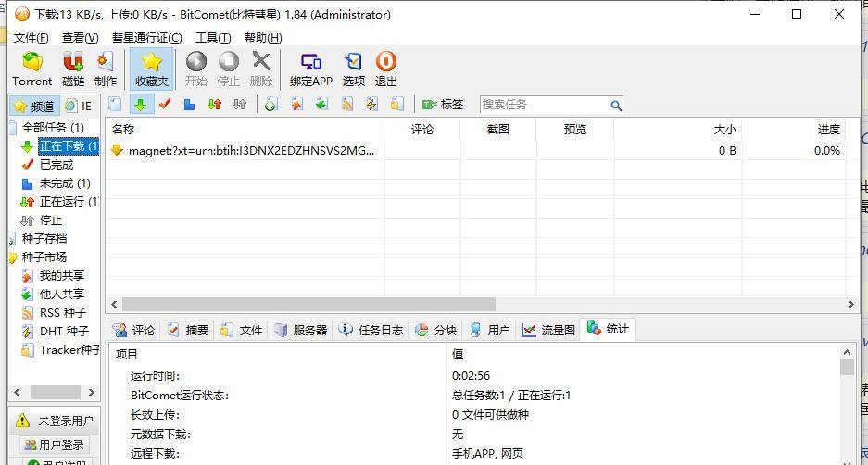This screenshot has height=465, width=868.
Task: Filter unfinished tasks with blue block icon
Action: pos(189,104)
